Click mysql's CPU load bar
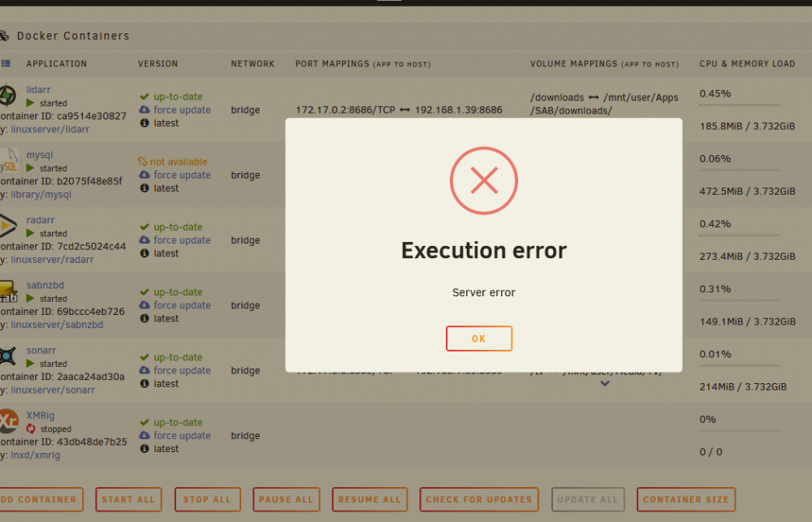 [740, 170]
